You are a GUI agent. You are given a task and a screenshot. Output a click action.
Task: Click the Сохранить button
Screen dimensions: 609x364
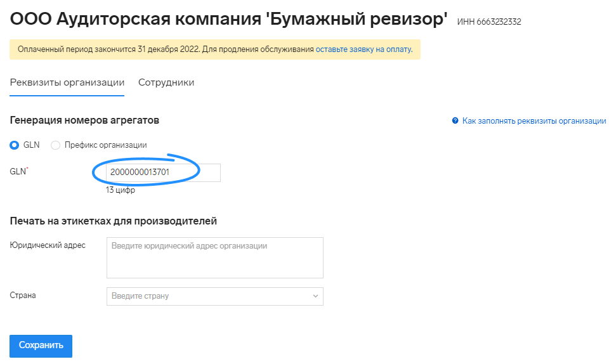tap(41, 346)
